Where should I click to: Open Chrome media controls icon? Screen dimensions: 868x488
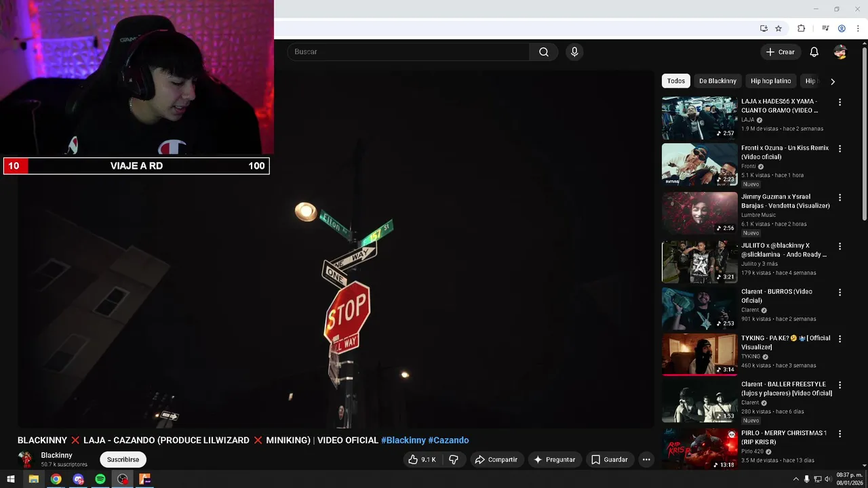pyautogui.click(x=825, y=28)
